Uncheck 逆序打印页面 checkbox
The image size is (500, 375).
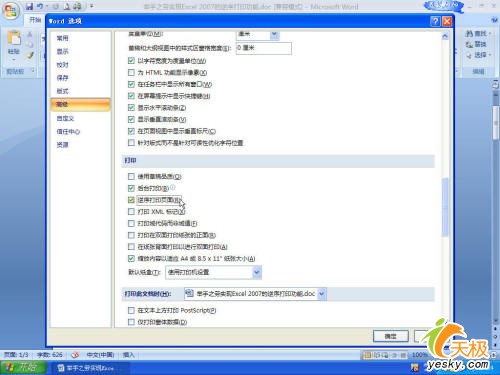[131, 200]
